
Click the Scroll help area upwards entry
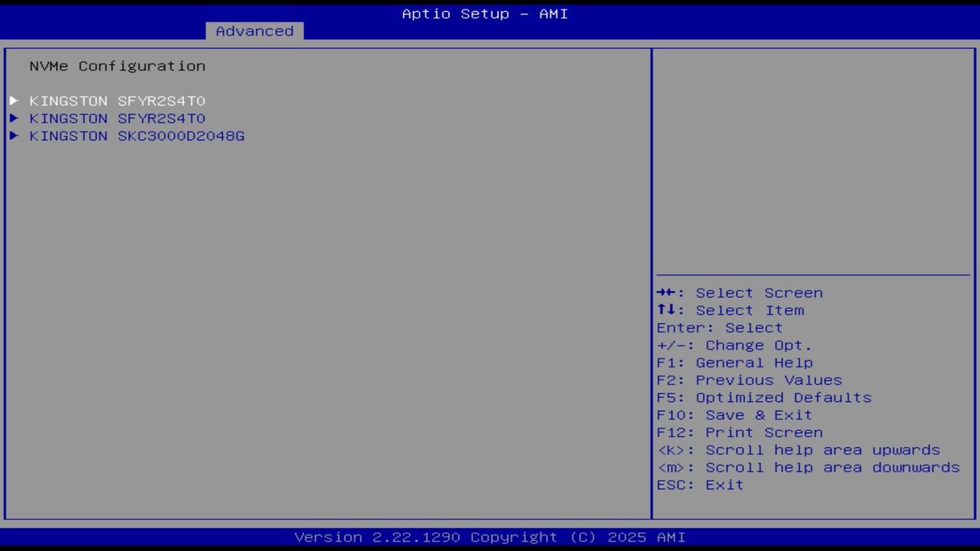(797, 449)
